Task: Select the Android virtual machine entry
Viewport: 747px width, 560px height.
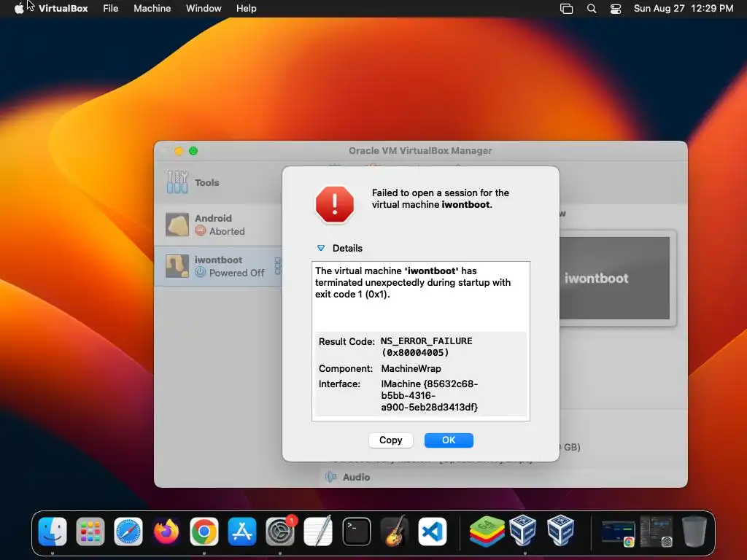Action: point(218,225)
